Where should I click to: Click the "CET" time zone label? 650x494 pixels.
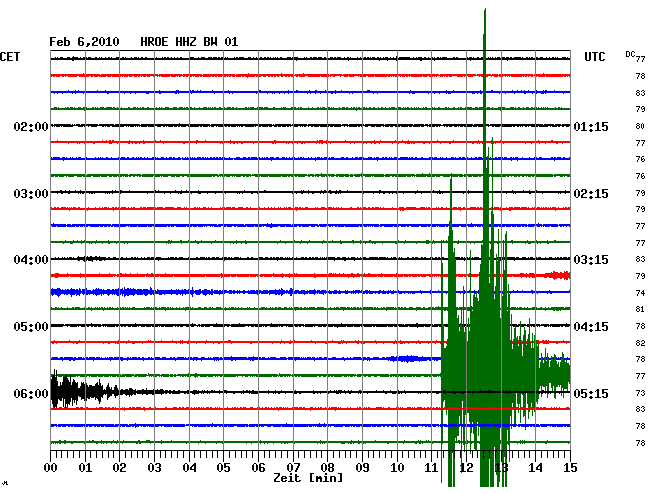point(10,57)
